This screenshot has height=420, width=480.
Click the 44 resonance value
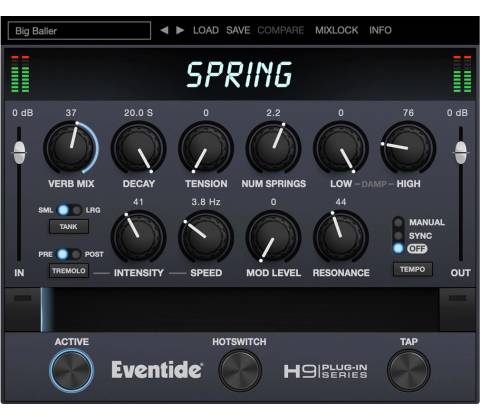tap(341, 202)
